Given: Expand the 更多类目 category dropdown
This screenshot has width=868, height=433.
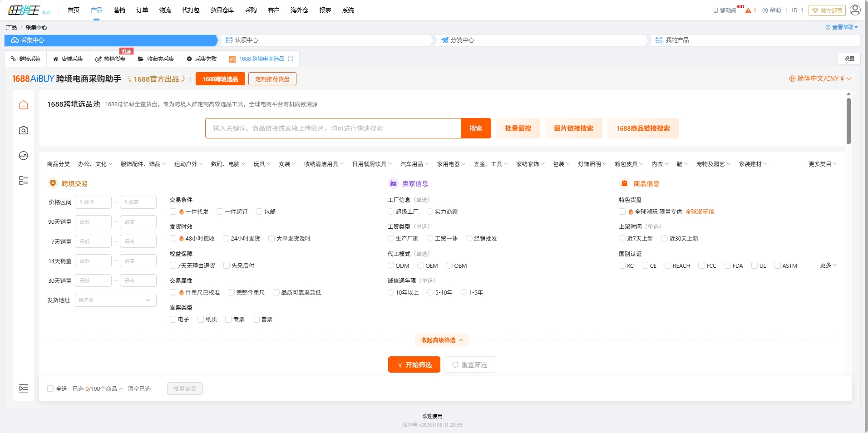Looking at the screenshot, I should tap(822, 164).
